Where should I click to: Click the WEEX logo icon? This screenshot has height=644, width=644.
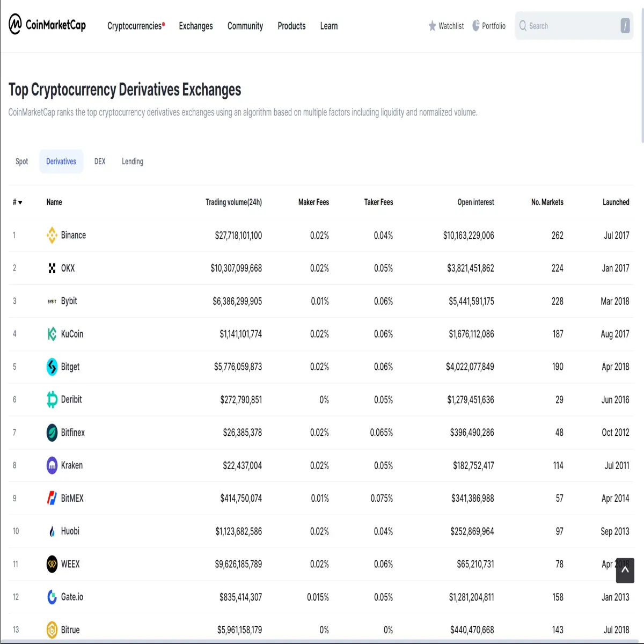52,564
